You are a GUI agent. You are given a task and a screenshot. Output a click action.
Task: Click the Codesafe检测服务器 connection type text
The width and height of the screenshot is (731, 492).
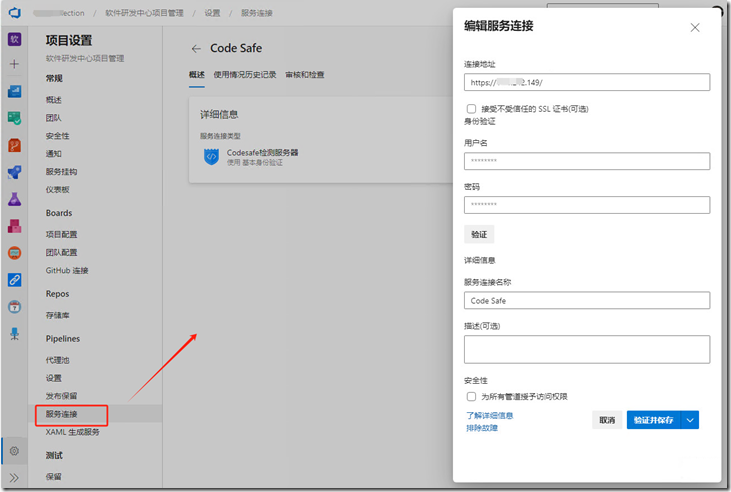262,152
